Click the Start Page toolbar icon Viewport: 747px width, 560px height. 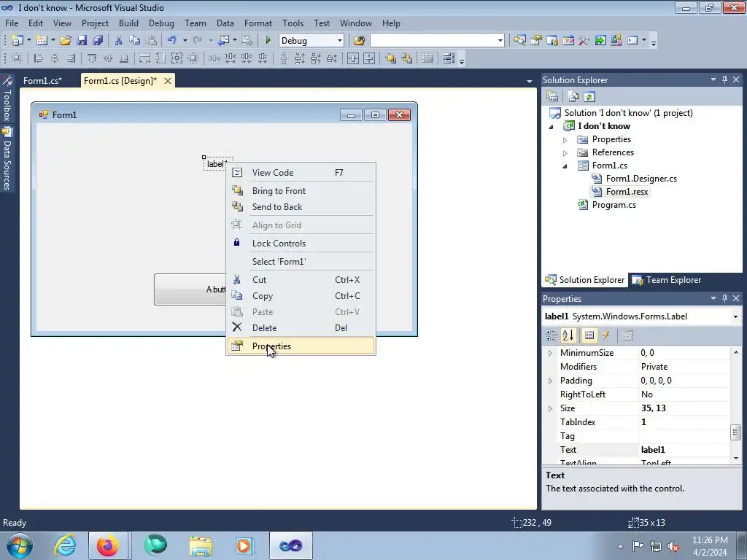(x=600, y=41)
